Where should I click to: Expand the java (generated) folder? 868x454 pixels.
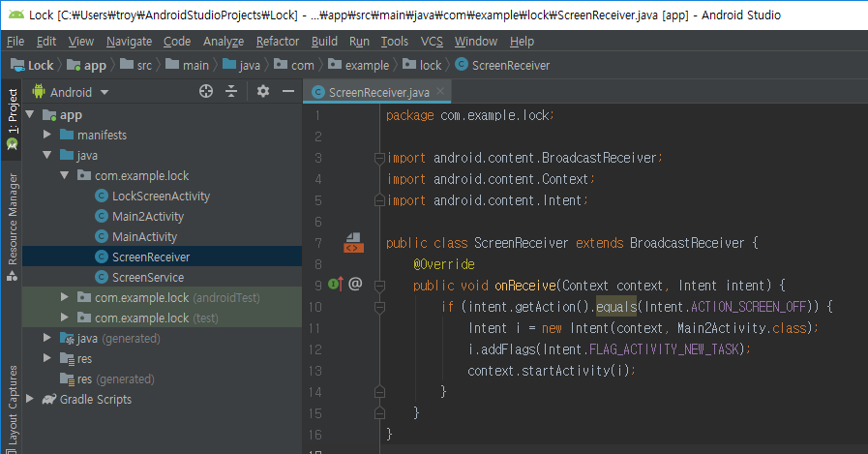(47, 338)
